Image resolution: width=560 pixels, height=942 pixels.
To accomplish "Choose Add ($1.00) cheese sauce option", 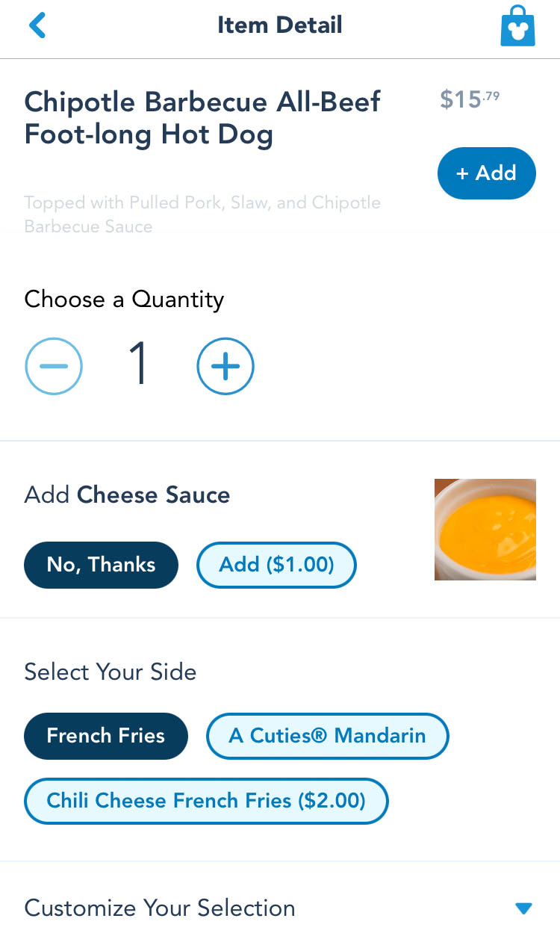I will tap(276, 565).
